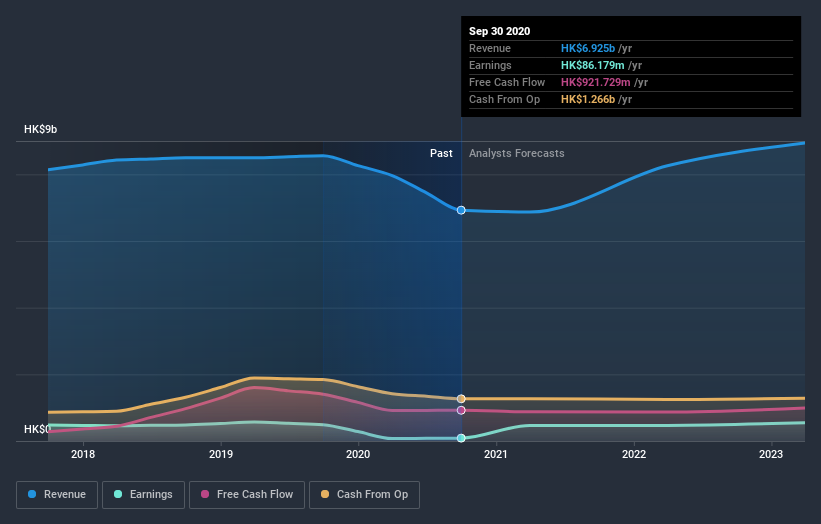Click the Past section label
This screenshot has height=524, width=821.
[x=441, y=153]
